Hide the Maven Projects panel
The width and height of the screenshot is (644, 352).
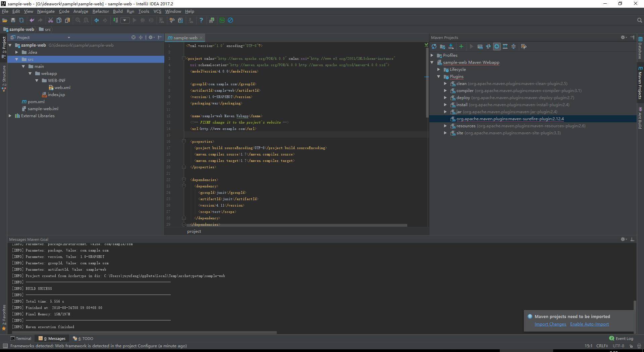coord(632,37)
